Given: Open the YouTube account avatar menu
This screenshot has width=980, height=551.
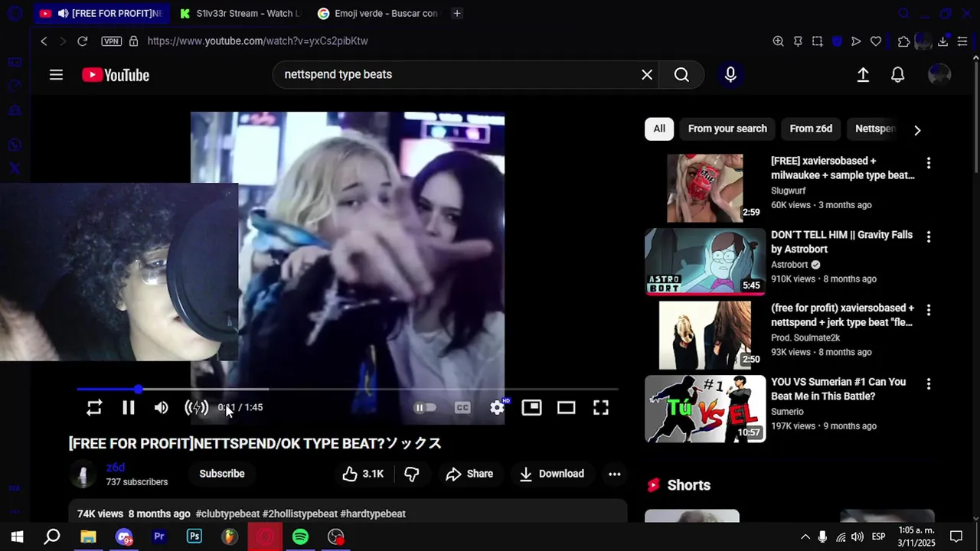Looking at the screenshot, I should [939, 75].
